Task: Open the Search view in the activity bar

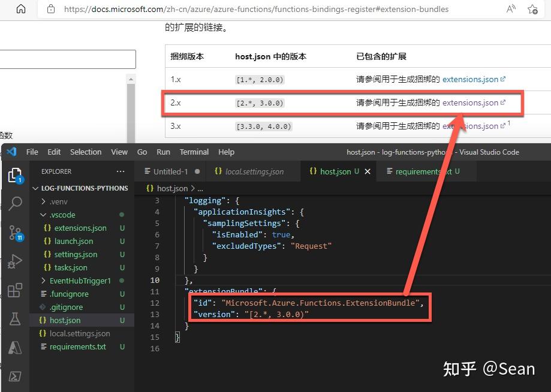Action: click(15, 204)
